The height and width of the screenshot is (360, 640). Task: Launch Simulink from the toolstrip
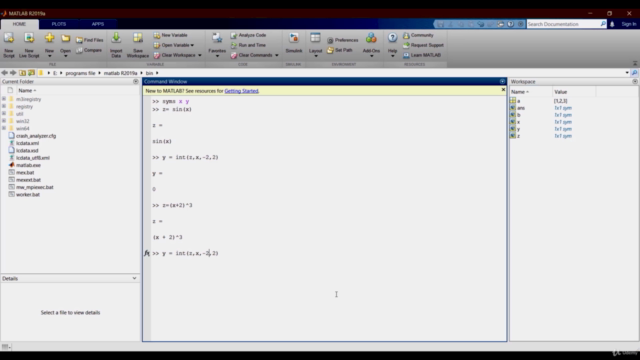tap(294, 42)
